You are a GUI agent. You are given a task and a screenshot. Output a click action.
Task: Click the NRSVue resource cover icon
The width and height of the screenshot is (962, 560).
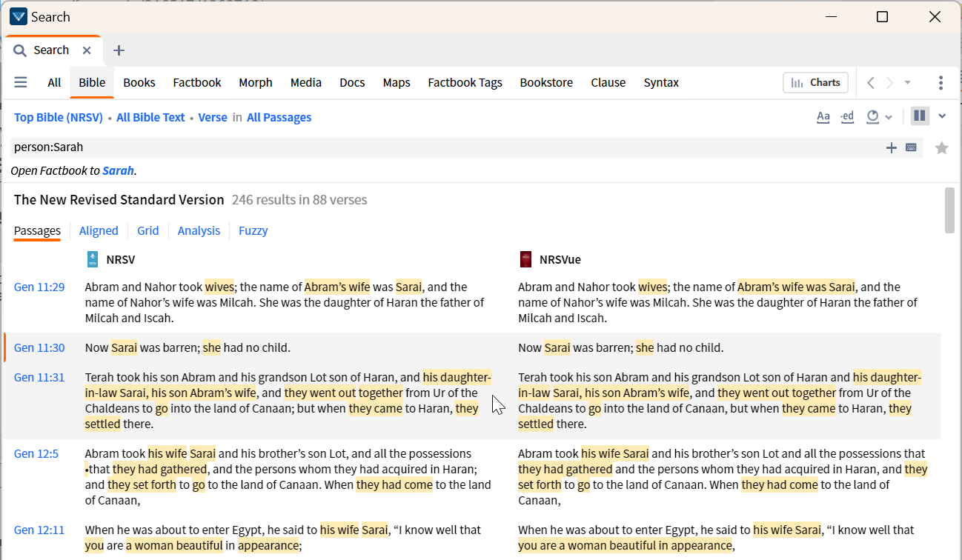pos(525,259)
